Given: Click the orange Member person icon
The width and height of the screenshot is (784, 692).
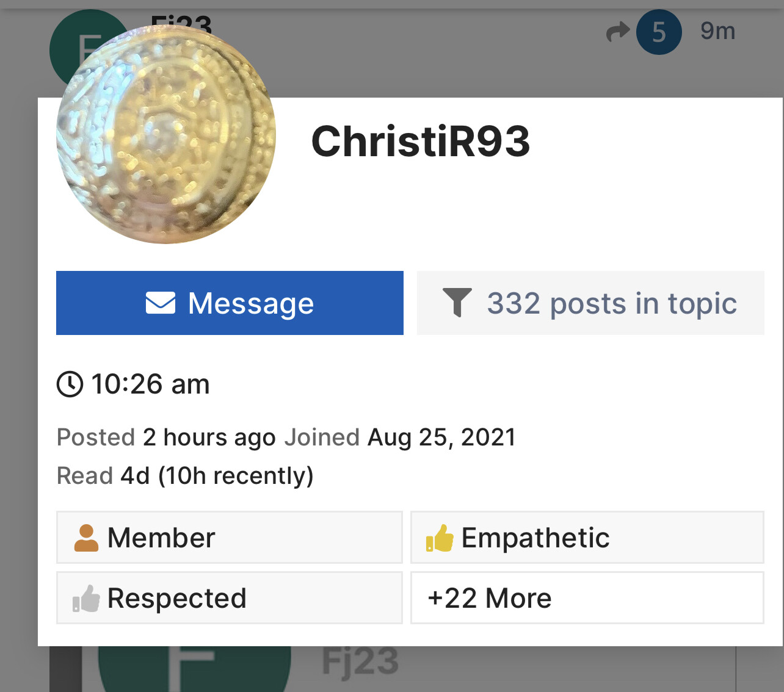Looking at the screenshot, I should [x=86, y=538].
